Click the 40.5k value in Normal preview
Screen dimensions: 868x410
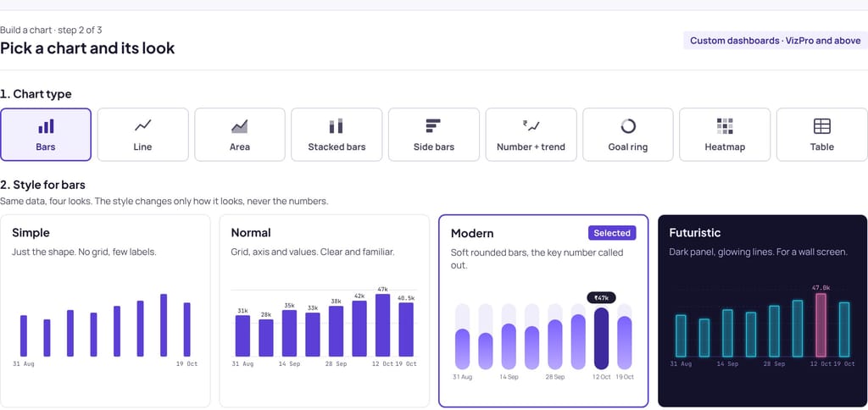[x=406, y=297]
